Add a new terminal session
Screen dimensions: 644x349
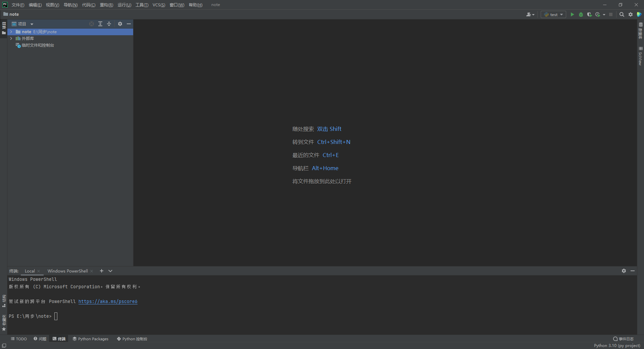pyautogui.click(x=102, y=271)
